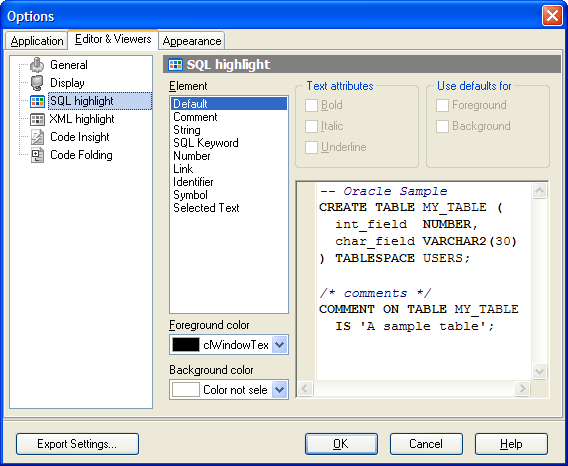Expand the Background color dropdown
568x466 pixels.
[280, 390]
